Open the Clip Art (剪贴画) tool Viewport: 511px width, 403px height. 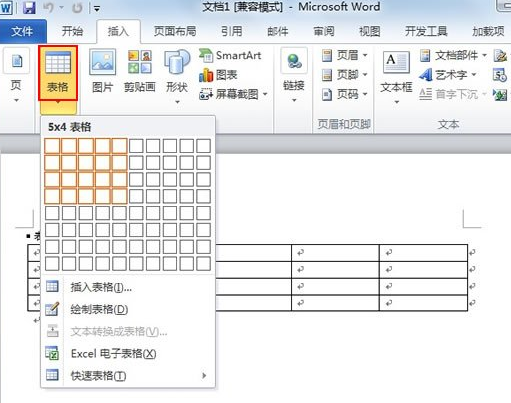tap(140, 71)
